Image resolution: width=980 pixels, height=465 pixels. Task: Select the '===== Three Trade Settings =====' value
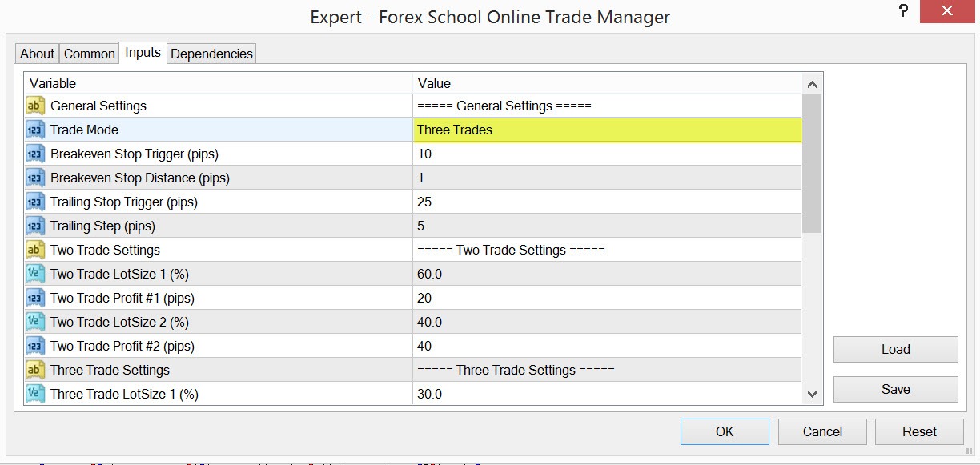[516, 370]
